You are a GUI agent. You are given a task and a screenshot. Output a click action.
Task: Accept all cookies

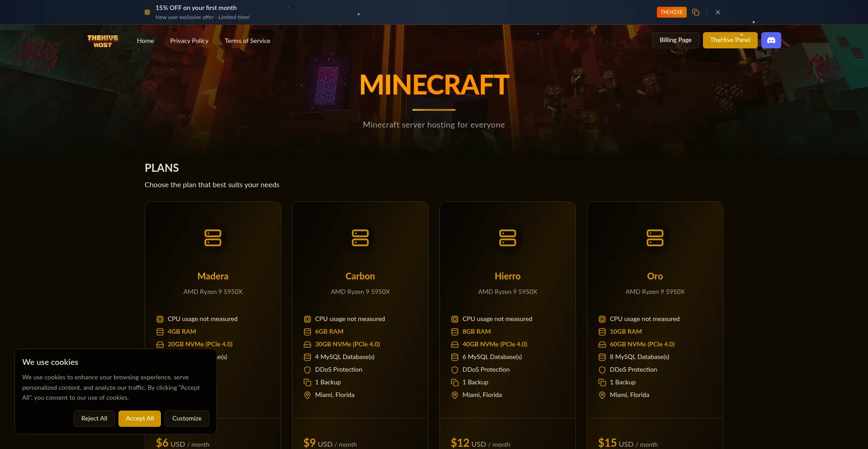tap(139, 418)
